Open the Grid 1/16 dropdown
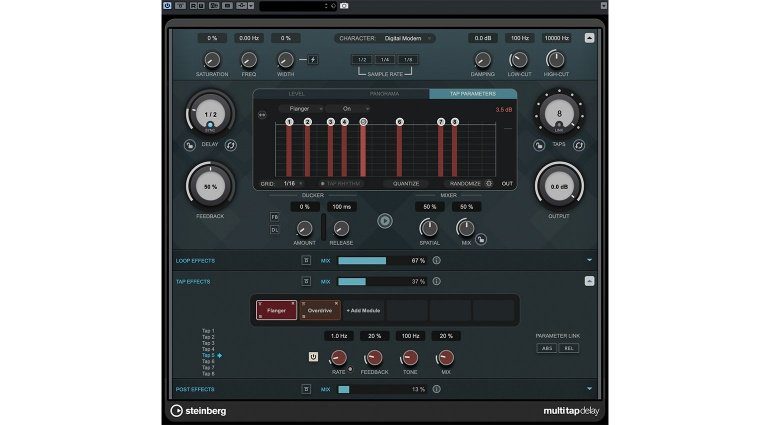770x425 pixels. click(x=292, y=183)
